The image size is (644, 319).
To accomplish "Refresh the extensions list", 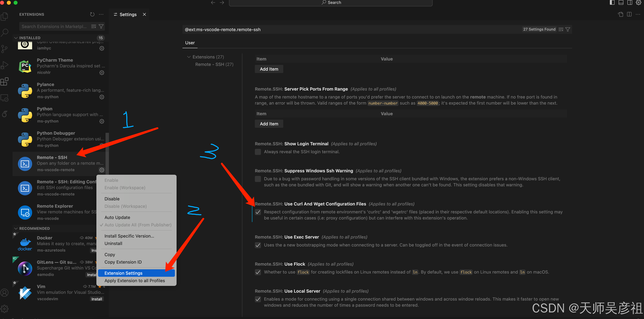I will click(92, 15).
